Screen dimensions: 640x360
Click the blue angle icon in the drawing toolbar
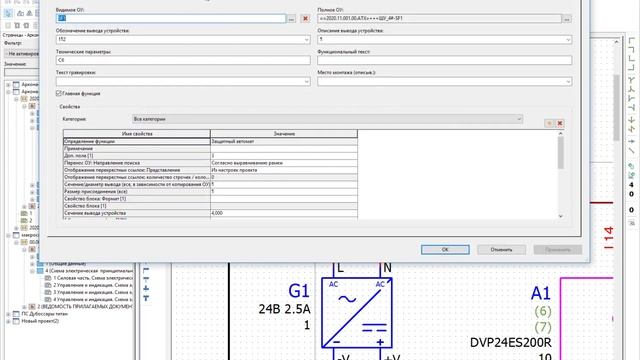pyautogui.click(x=146, y=270)
